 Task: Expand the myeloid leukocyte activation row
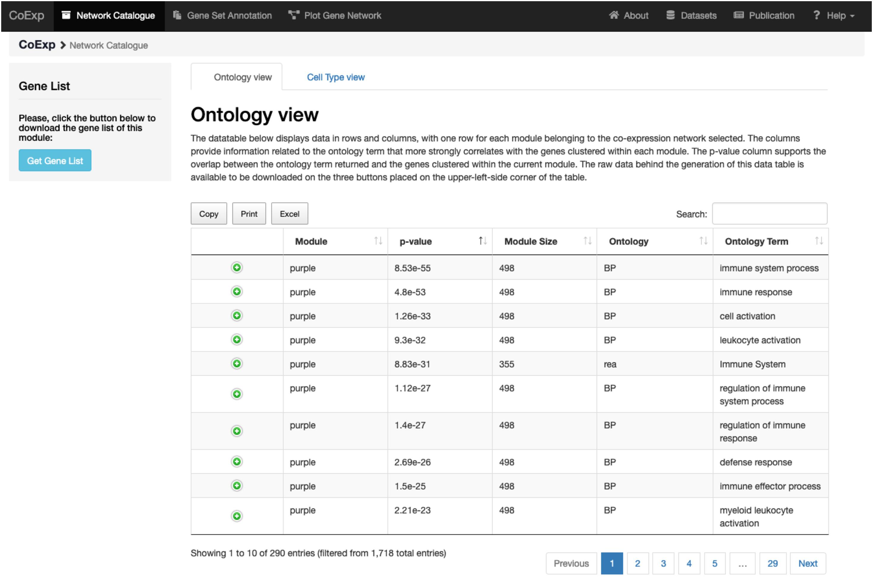point(237,516)
